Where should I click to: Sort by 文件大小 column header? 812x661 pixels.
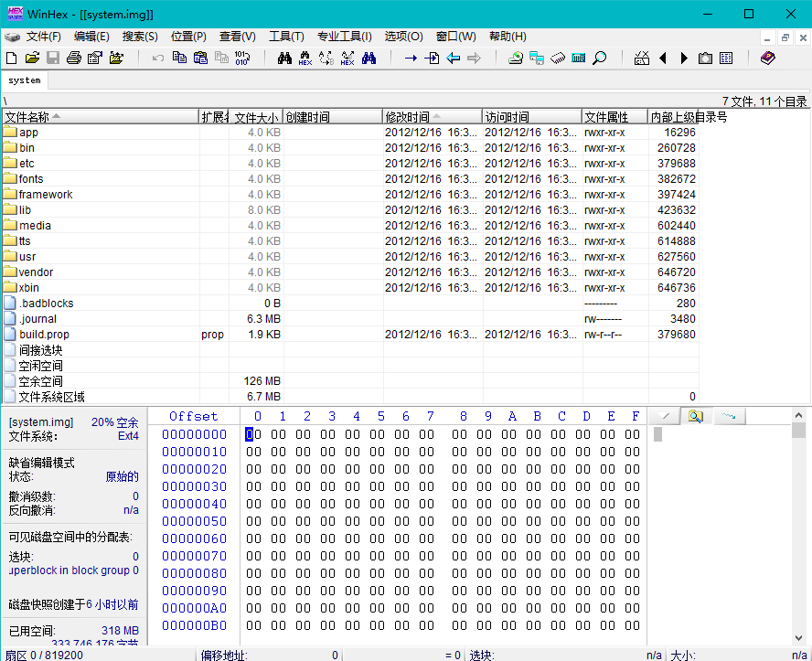pos(256,117)
